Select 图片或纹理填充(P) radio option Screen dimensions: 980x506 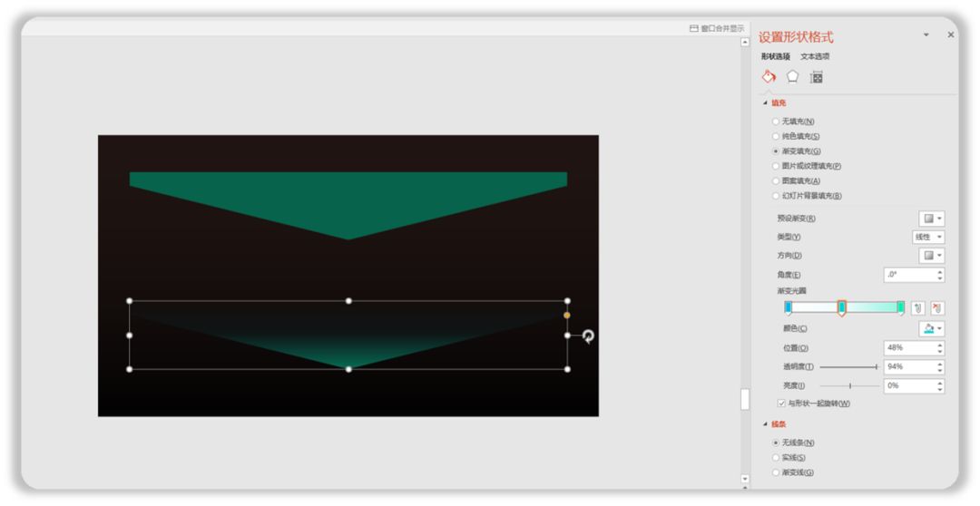click(807, 166)
